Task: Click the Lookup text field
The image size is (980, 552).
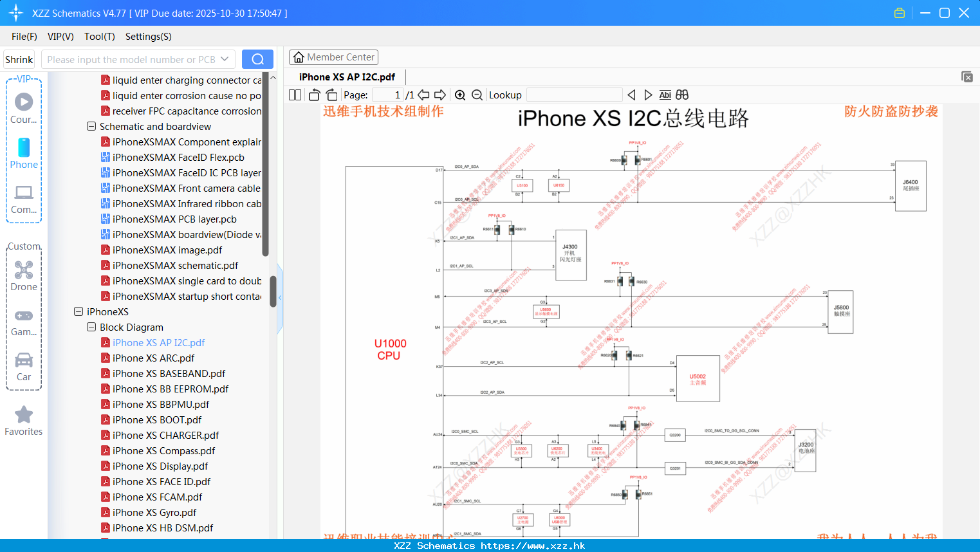Action: pyautogui.click(x=574, y=95)
